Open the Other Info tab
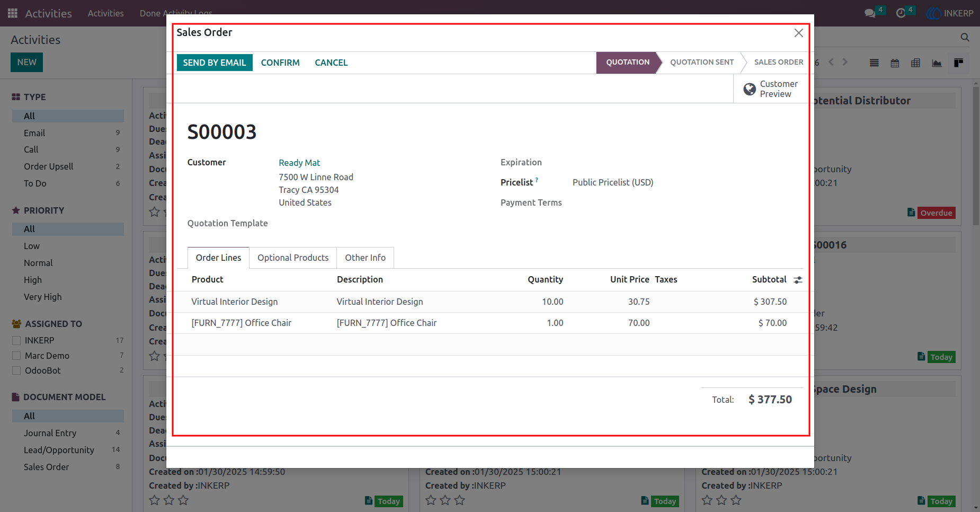Viewport: 980px width, 512px height. point(366,258)
